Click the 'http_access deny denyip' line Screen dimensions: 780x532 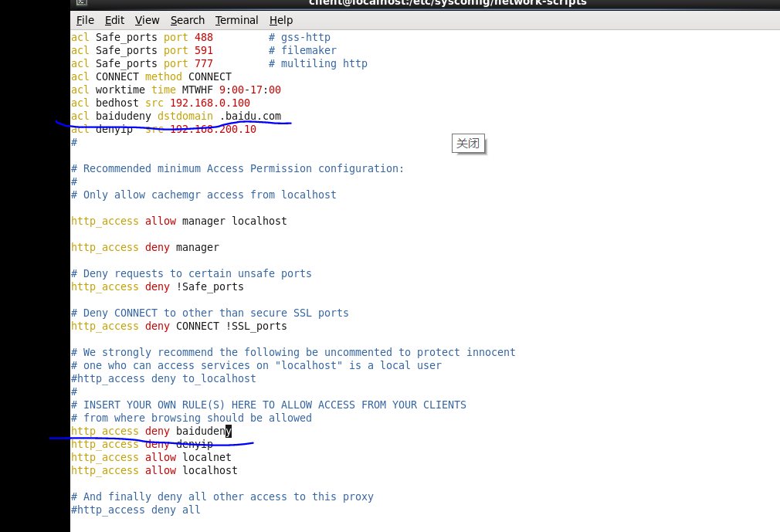[x=142, y=445]
